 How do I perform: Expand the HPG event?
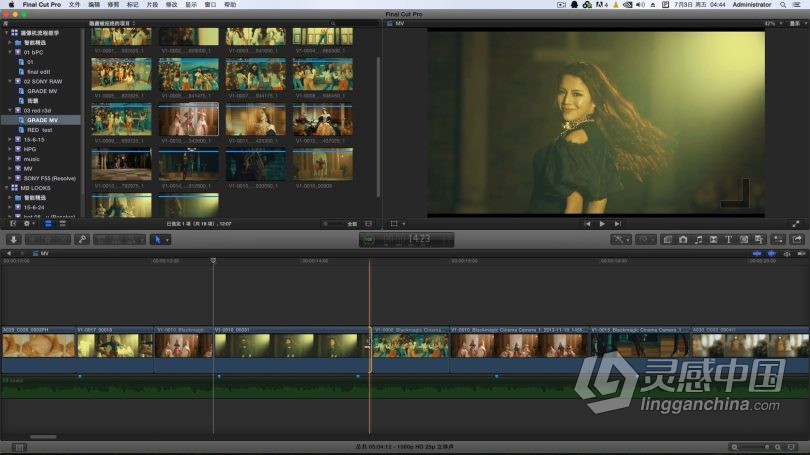10,149
